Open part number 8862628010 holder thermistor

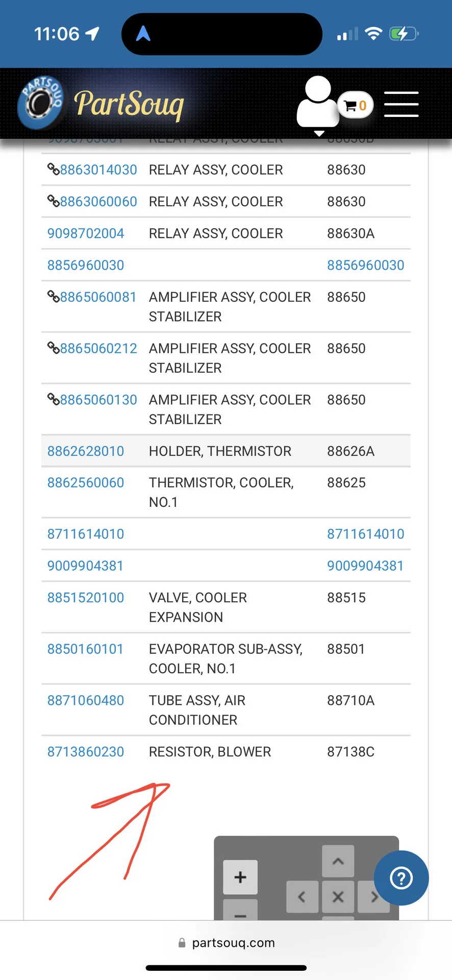(86, 451)
